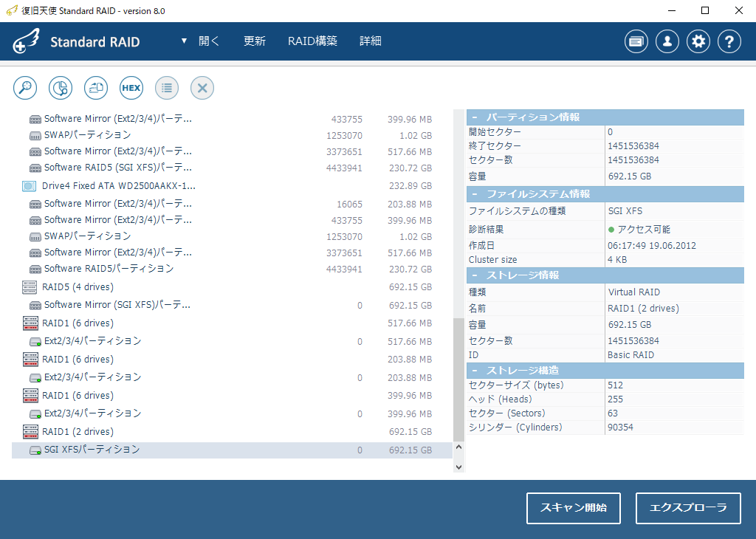Select Ext2/3/4 partition sized 399.96 MB
The height and width of the screenshot is (539, 756).
click(231, 413)
